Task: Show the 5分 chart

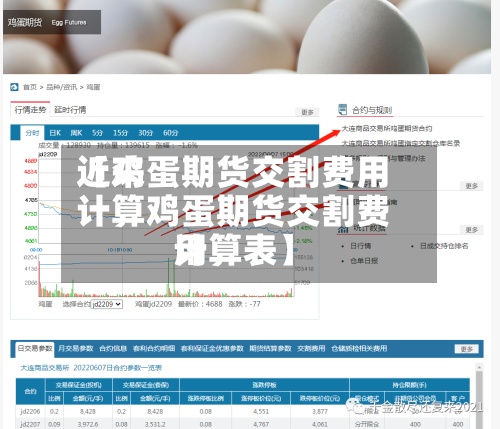Action: pyautogui.click(x=97, y=133)
